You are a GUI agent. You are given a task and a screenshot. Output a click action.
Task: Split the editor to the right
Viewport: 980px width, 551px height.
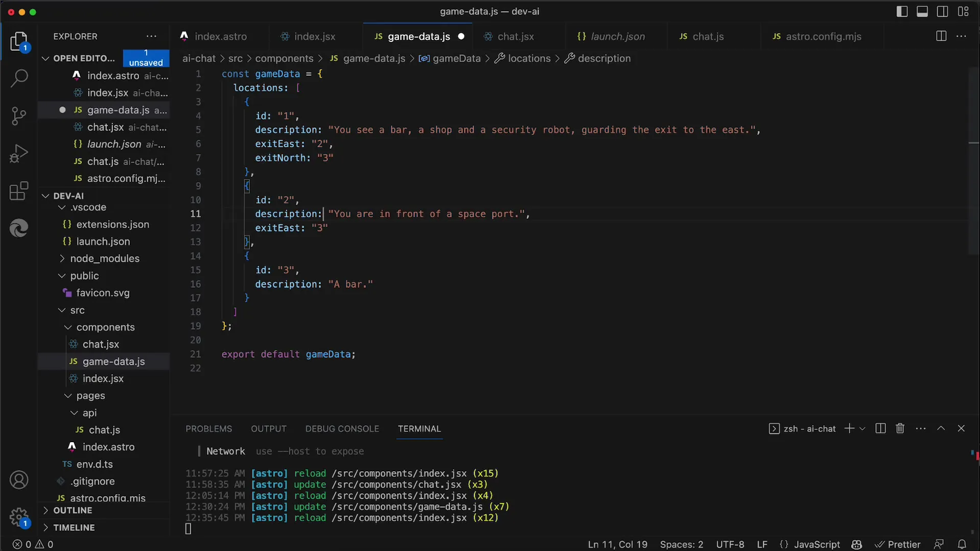(941, 36)
